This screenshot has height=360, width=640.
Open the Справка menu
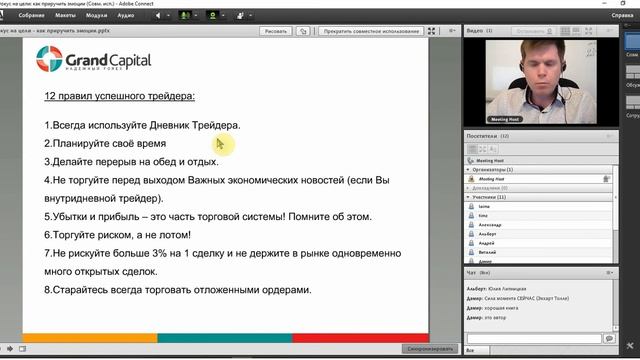pos(622,16)
